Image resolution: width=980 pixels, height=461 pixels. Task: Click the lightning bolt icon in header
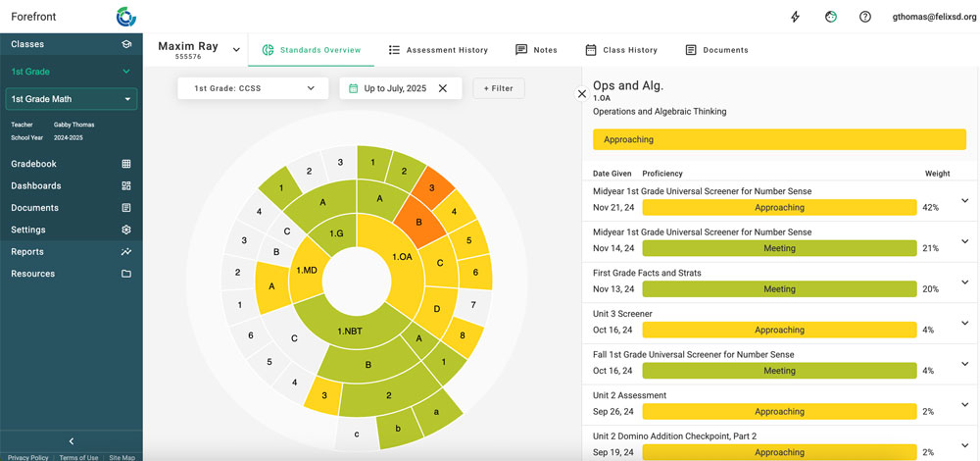click(x=795, y=17)
